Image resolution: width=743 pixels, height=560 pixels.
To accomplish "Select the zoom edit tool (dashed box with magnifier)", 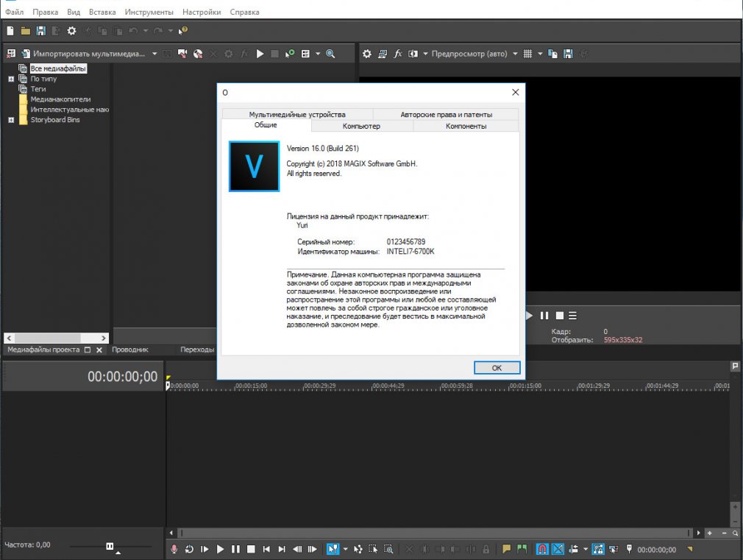I will (388, 549).
